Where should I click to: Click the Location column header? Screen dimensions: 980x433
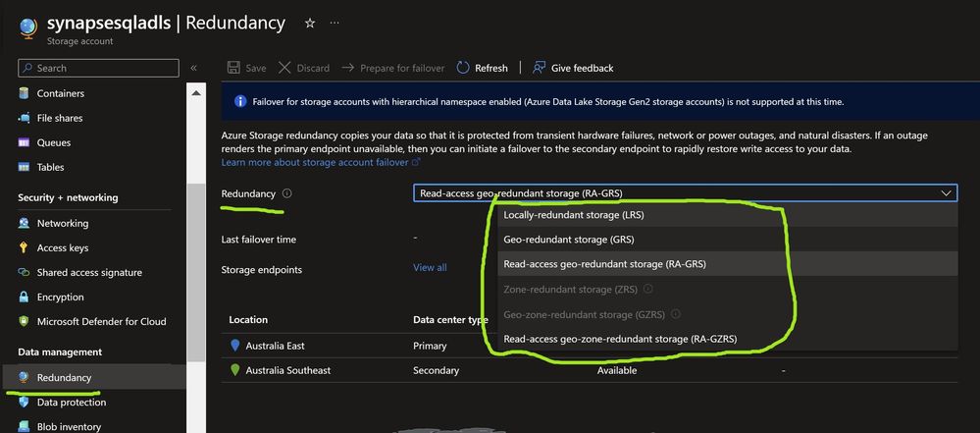[248, 319]
